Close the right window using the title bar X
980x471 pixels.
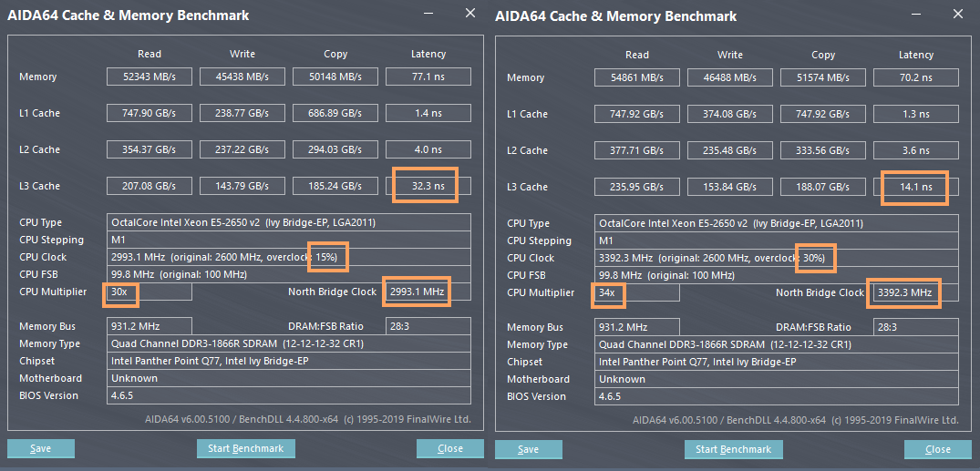click(957, 14)
